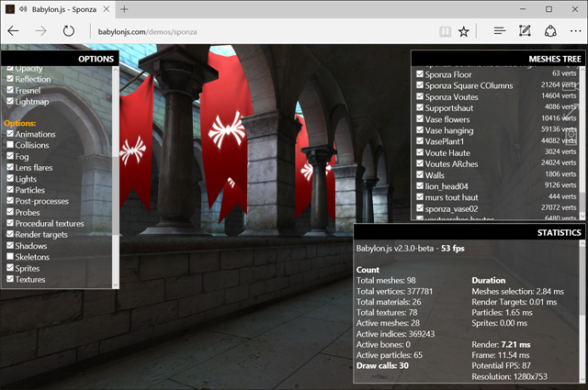
Task: Hide the Vase hanging mesh
Action: [420, 130]
